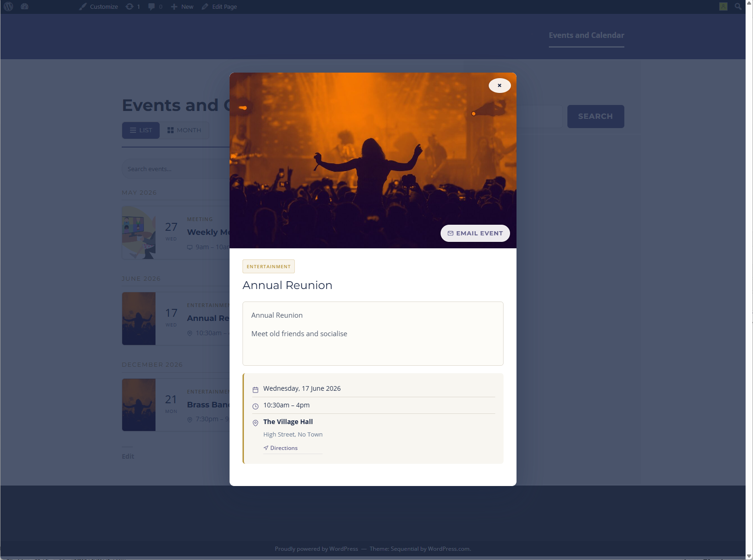753x560 pixels.
Task: Click the concert image in popup
Action: click(373, 160)
